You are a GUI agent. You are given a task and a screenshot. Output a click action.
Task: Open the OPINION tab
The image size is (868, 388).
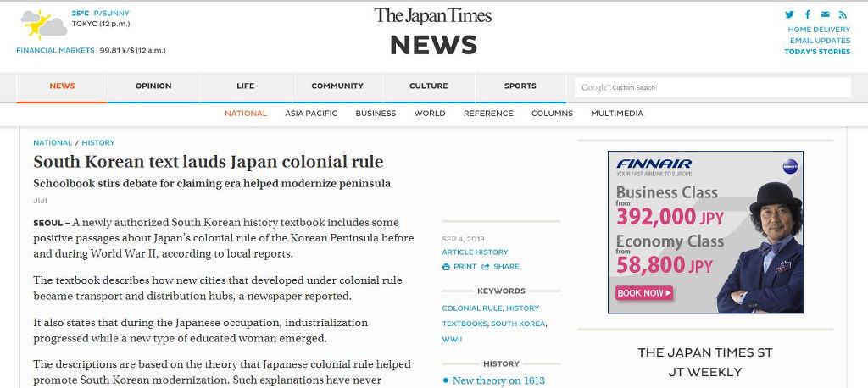[153, 86]
